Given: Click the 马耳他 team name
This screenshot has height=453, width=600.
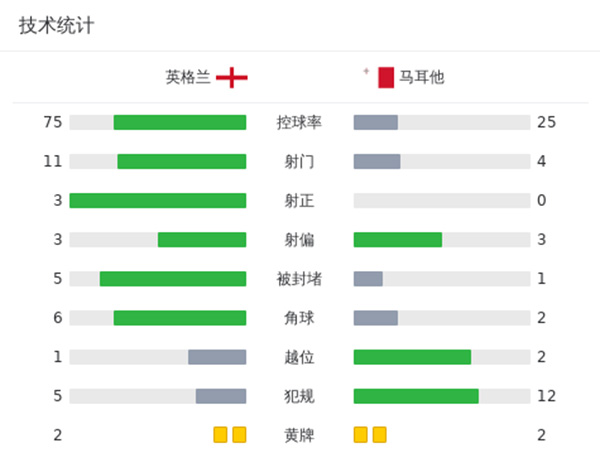Looking at the screenshot, I should pos(421,77).
